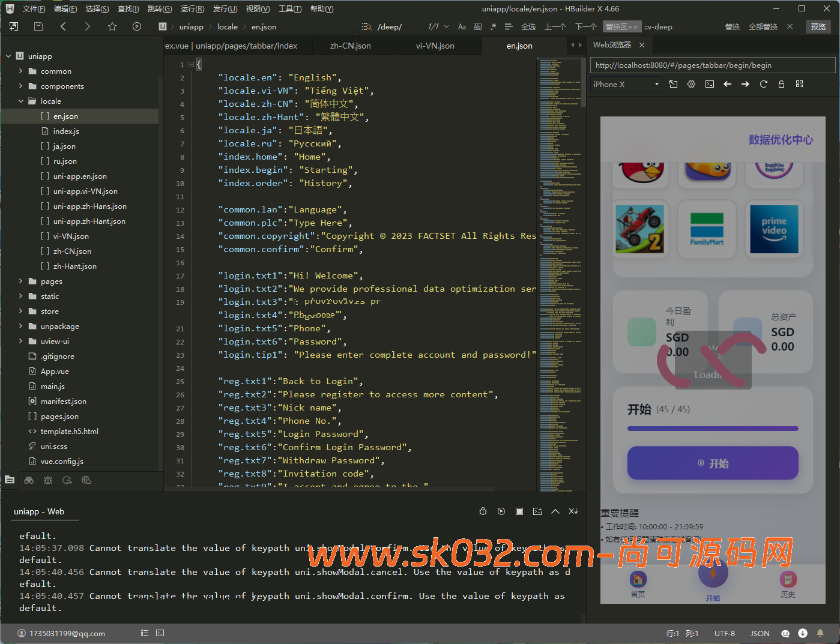Click the browser URL address field
The height and width of the screenshot is (644, 840).
click(713, 65)
